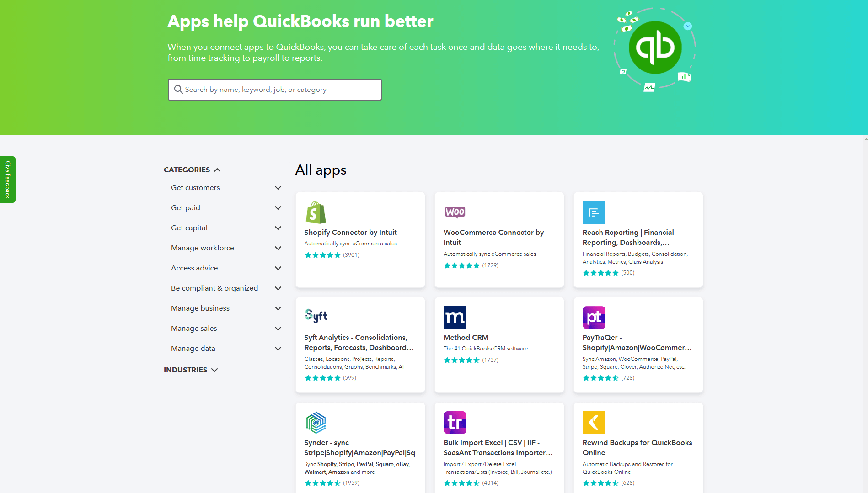Screen dimensions: 868x493
Task: Click the Reach Reporting app logo
Action: coord(594,212)
